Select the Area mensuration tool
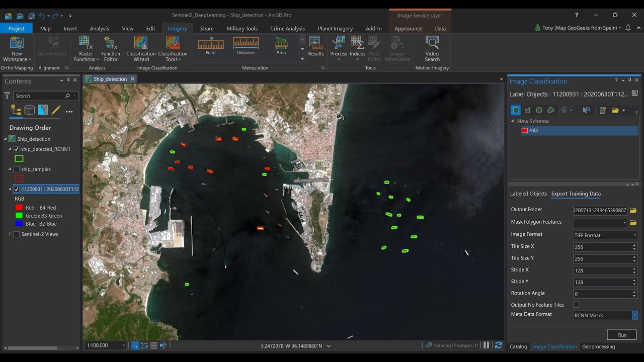This screenshot has height=362, width=644. 281,46
